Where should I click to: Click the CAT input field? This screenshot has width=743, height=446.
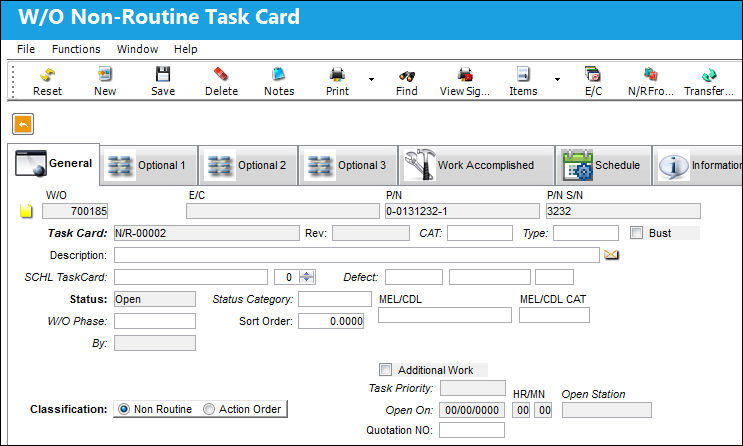click(480, 233)
